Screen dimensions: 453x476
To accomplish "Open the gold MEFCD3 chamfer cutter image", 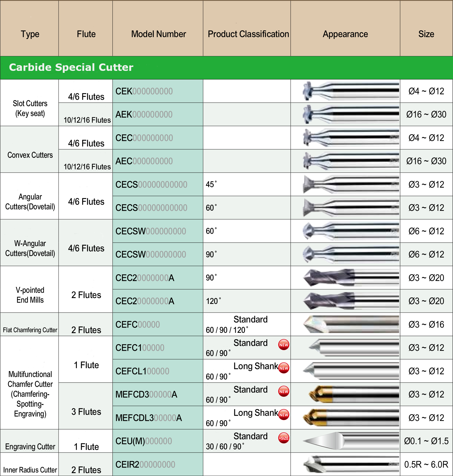I will coord(354,394).
